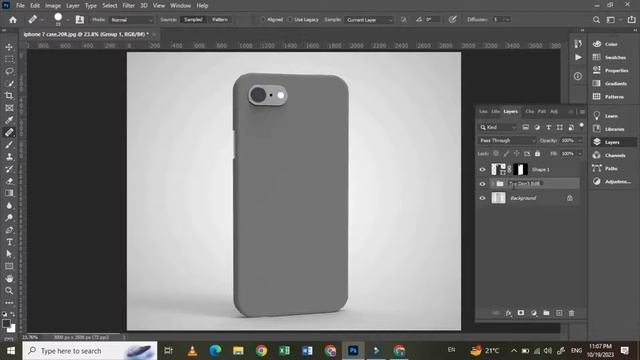Click the Home icon in options bar
This screenshot has height=360, width=640.
(13, 20)
